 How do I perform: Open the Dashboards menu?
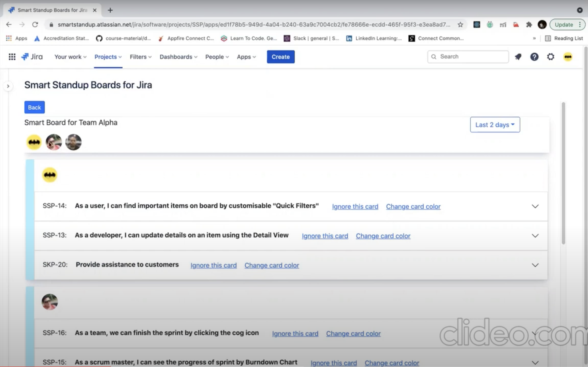point(178,57)
